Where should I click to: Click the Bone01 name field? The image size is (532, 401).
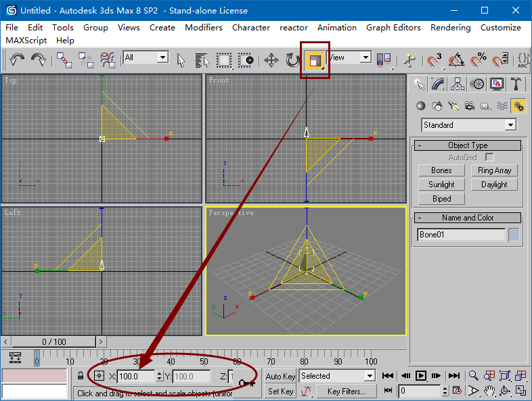461,235
